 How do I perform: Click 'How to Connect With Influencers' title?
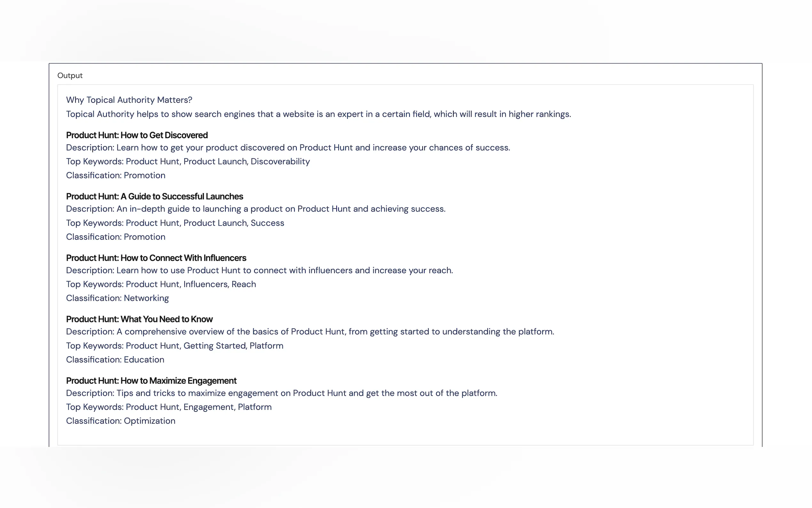click(x=156, y=258)
